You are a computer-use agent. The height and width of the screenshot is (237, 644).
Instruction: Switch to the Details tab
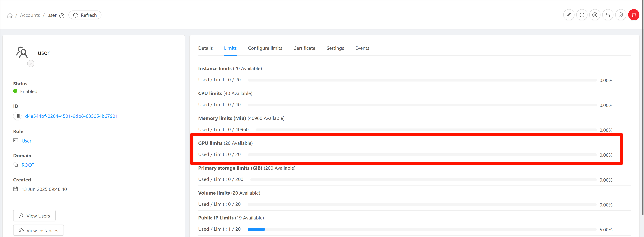(x=206, y=48)
